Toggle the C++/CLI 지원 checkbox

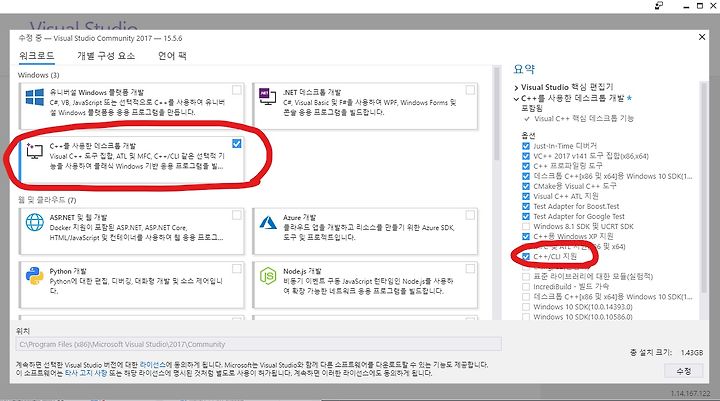click(x=526, y=256)
